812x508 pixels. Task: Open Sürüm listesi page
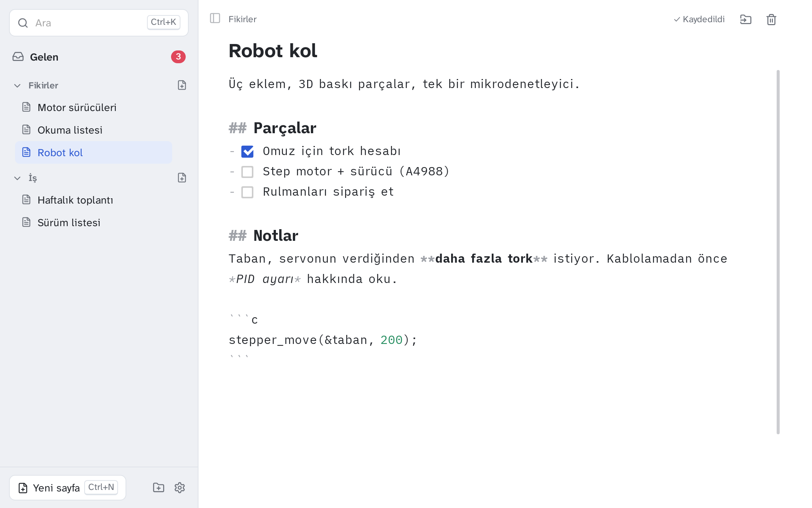click(94, 223)
